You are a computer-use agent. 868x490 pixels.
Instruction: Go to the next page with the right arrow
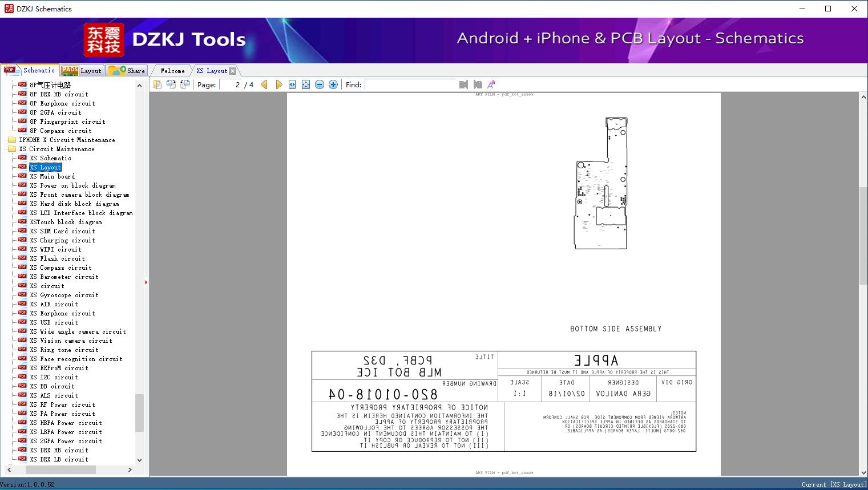(278, 84)
